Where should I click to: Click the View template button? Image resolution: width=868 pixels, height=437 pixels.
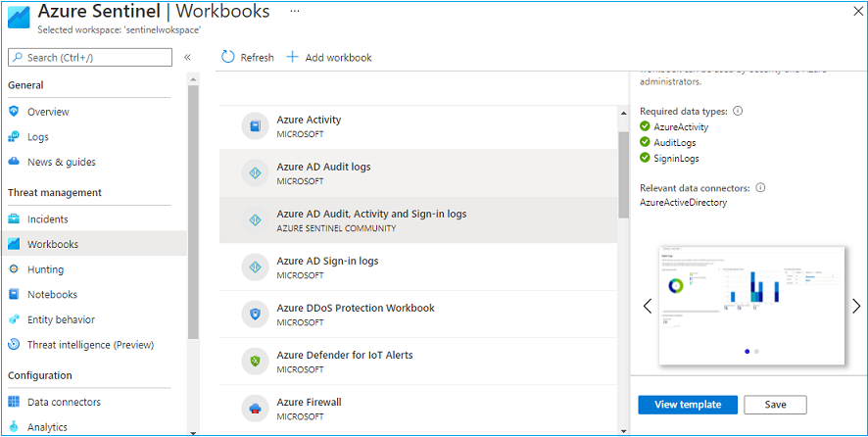[688, 405]
